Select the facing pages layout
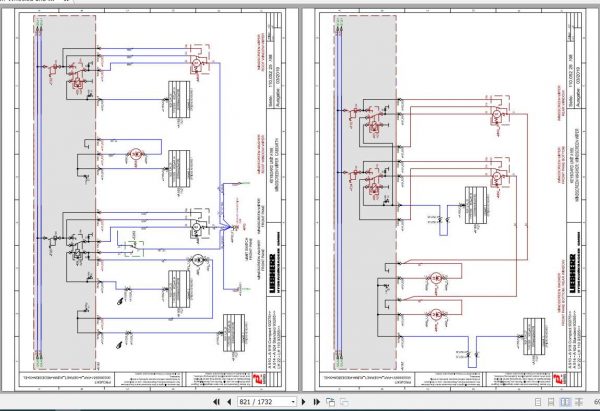Viewport: 600px width, 411px height. pos(565,402)
